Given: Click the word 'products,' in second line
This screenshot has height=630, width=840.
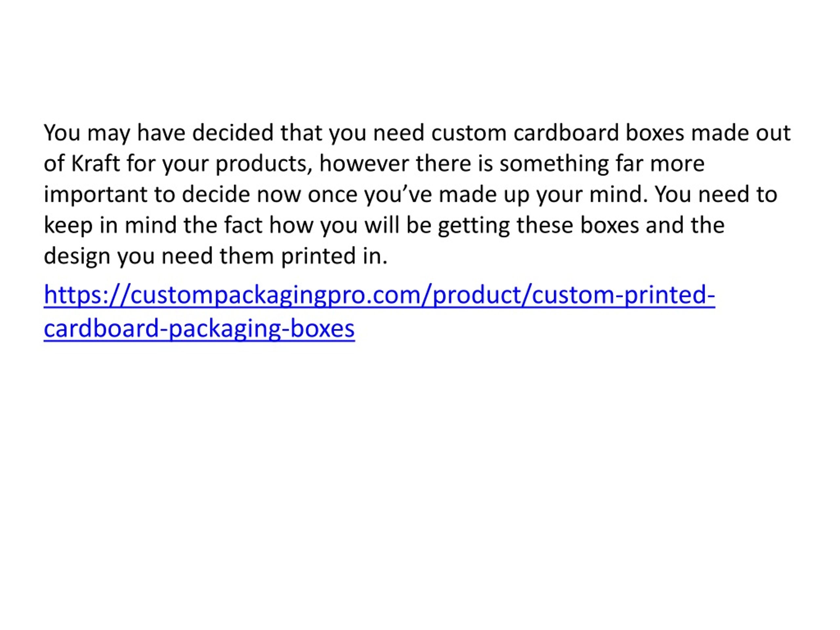Looking at the screenshot, I should click(x=264, y=164).
